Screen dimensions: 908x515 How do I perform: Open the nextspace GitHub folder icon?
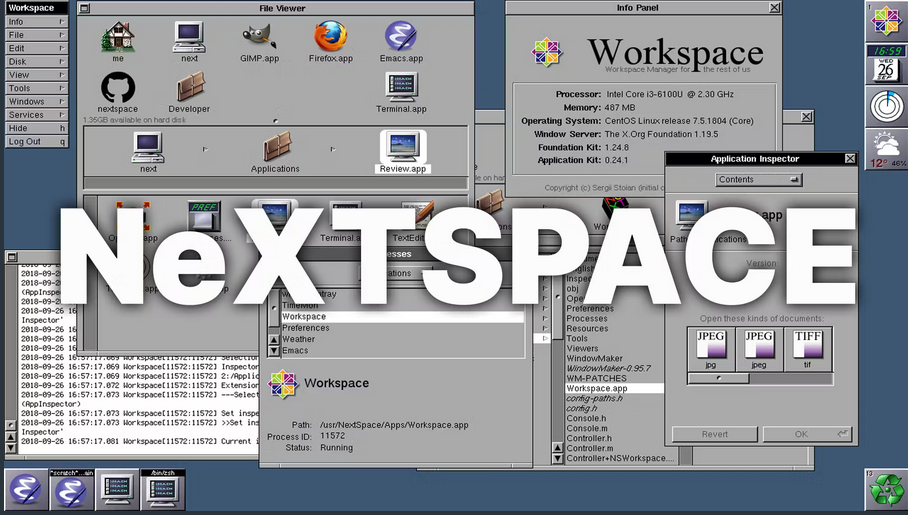coord(118,88)
